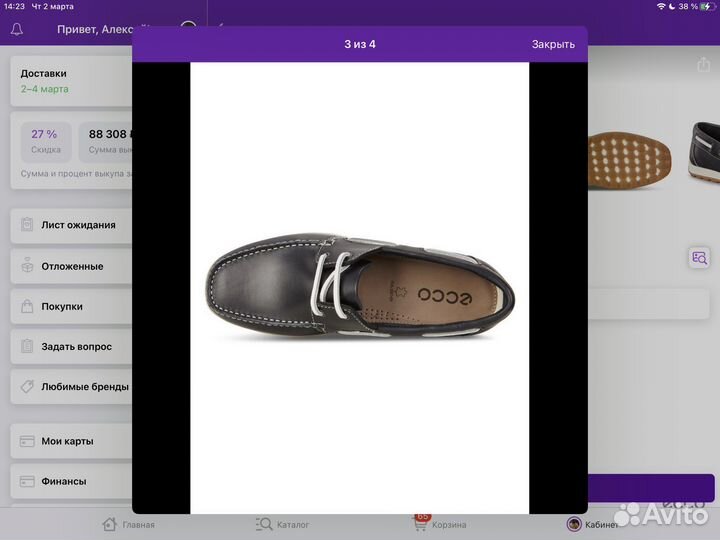This screenshot has width=720, height=540.
Task: Tap the share icon at top right
Action: [x=703, y=65]
